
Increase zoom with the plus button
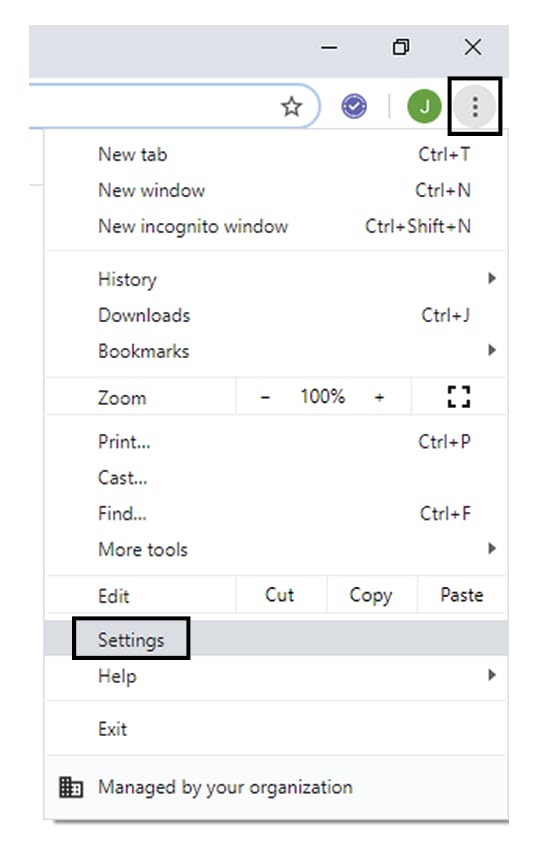379,397
